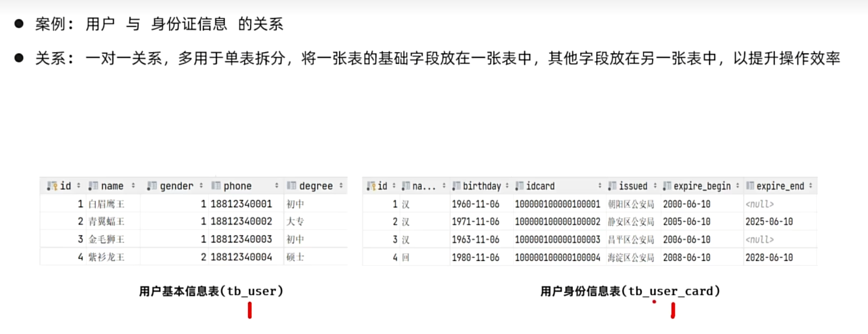Select the issued cell 朝阳区公安局
Viewport: 868px width, 334px height.
[x=631, y=204]
